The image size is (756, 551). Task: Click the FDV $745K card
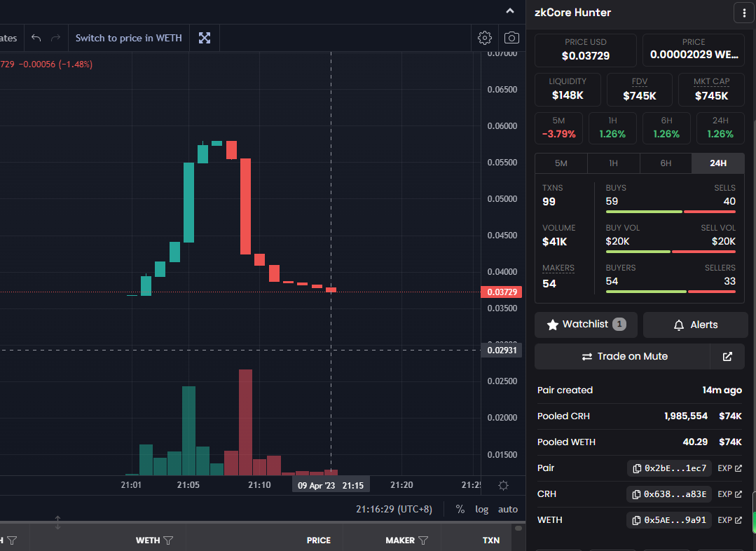[639, 89]
